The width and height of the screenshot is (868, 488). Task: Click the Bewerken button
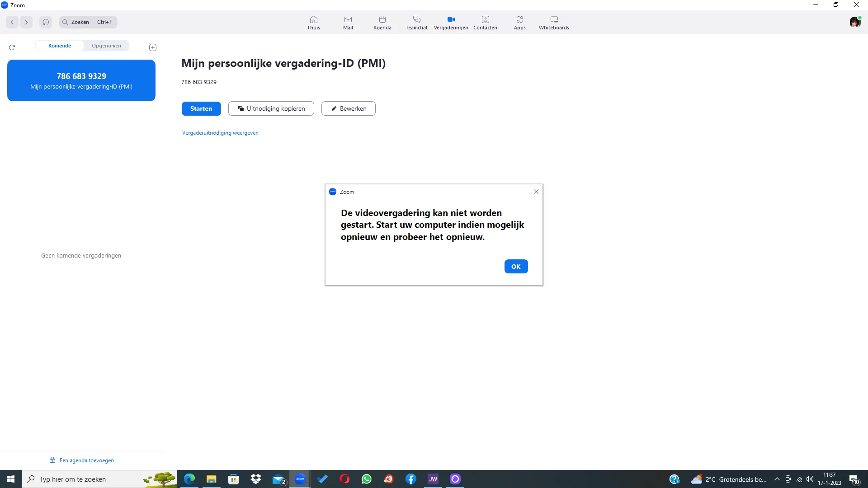(x=348, y=108)
